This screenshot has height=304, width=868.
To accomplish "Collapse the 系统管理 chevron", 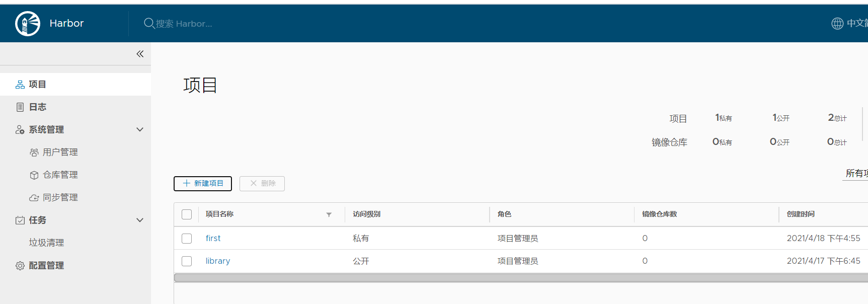I will click(140, 129).
